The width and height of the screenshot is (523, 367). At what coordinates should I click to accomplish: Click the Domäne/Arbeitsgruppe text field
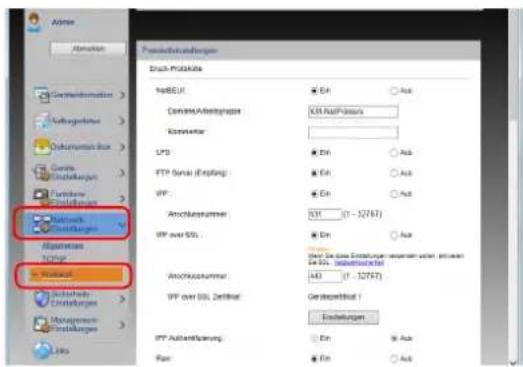(353, 111)
